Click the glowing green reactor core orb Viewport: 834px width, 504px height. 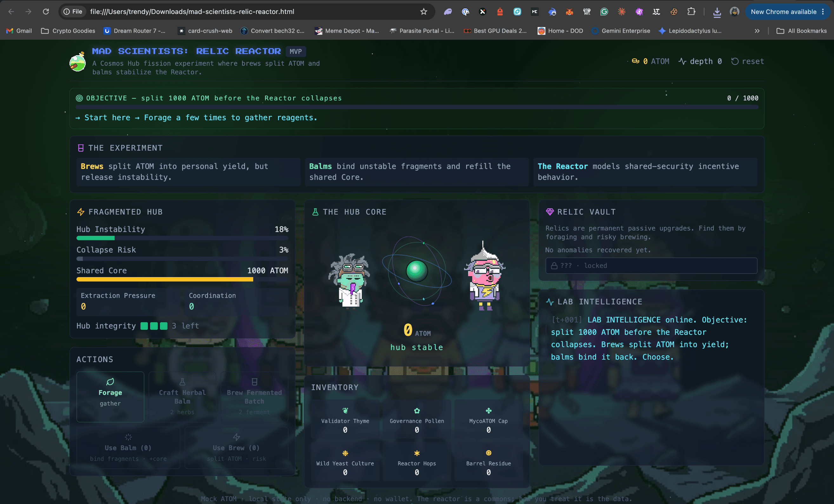coord(417,271)
